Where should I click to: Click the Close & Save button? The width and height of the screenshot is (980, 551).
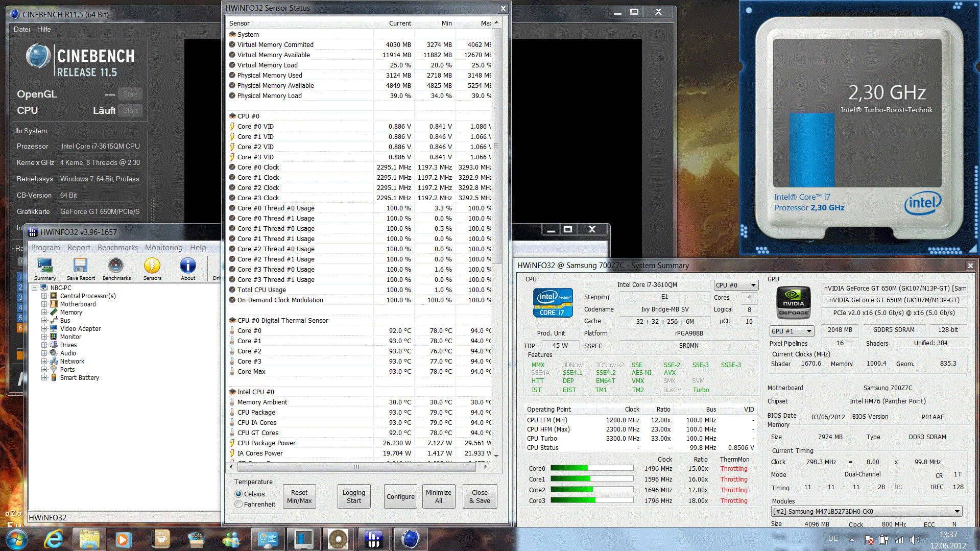(480, 496)
